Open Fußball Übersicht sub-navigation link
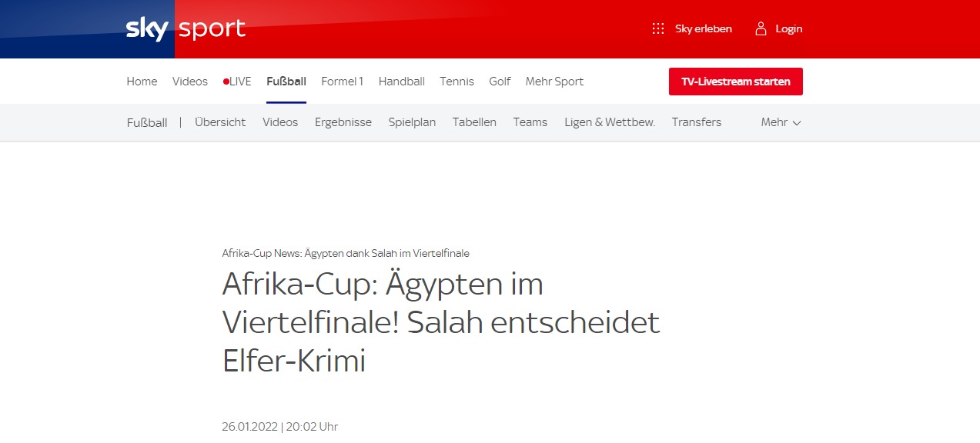 pyautogui.click(x=220, y=122)
